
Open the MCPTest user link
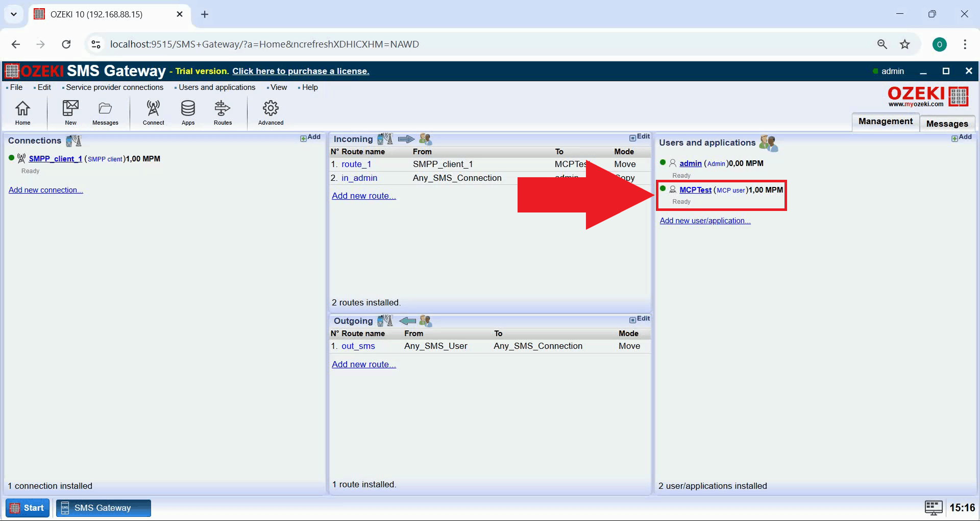coord(695,190)
